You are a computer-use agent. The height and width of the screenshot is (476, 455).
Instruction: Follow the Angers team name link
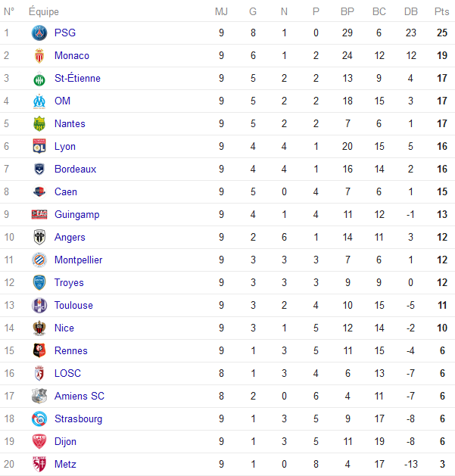[x=70, y=238]
